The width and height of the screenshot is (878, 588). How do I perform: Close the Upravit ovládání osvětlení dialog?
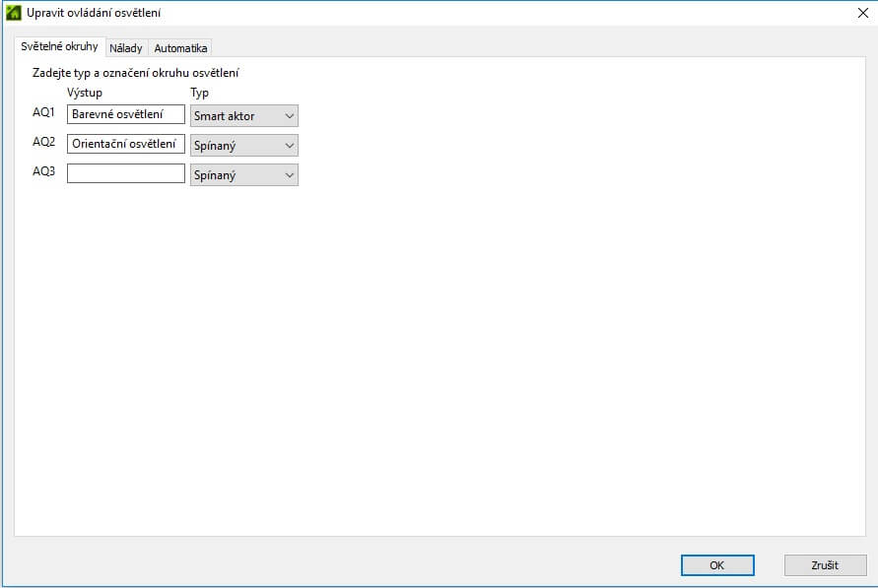point(862,13)
